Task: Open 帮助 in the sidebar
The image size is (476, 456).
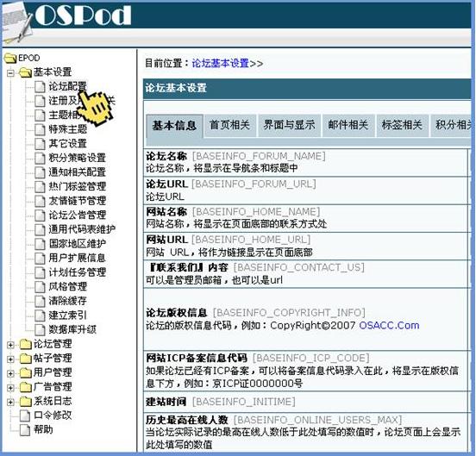Action: [43, 429]
